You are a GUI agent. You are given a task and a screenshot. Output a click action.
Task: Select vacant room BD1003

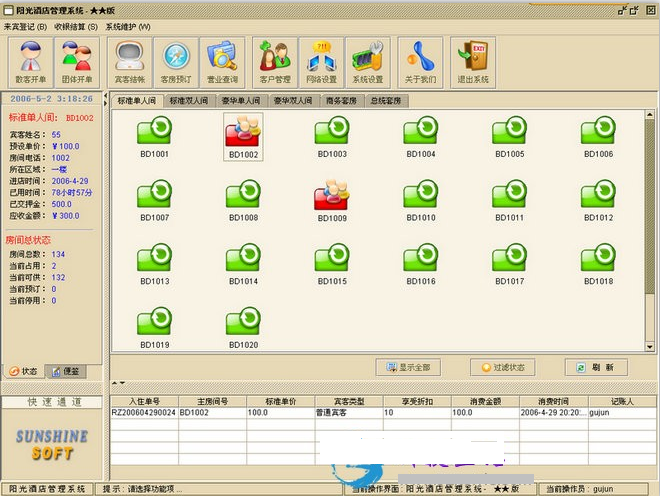[332, 137]
